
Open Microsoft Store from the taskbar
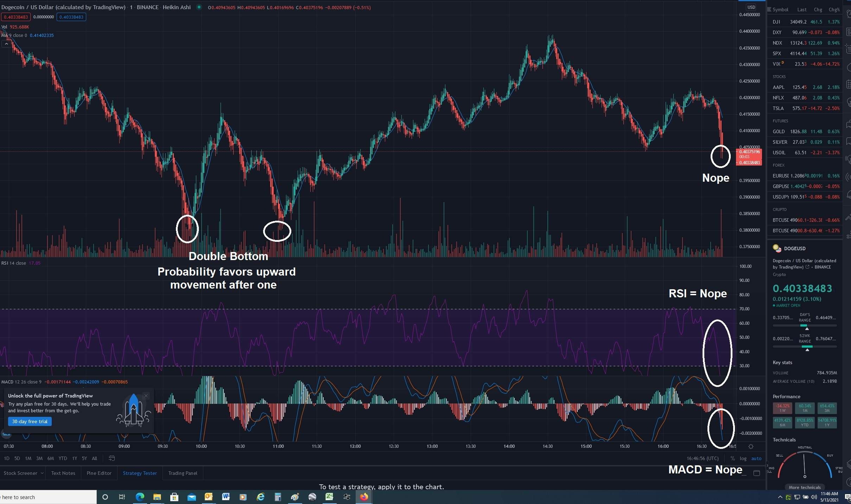(x=174, y=497)
